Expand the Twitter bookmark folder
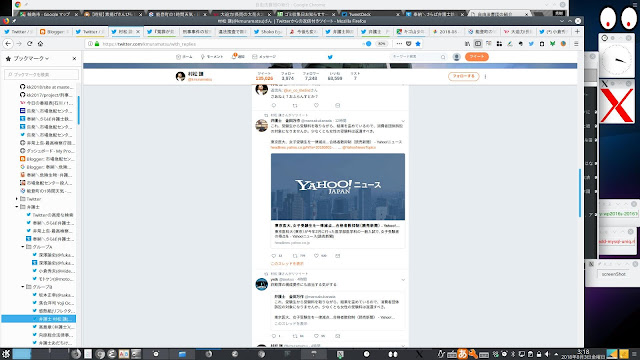The height and width of the screenshot is (360, 640). (17, 199)
